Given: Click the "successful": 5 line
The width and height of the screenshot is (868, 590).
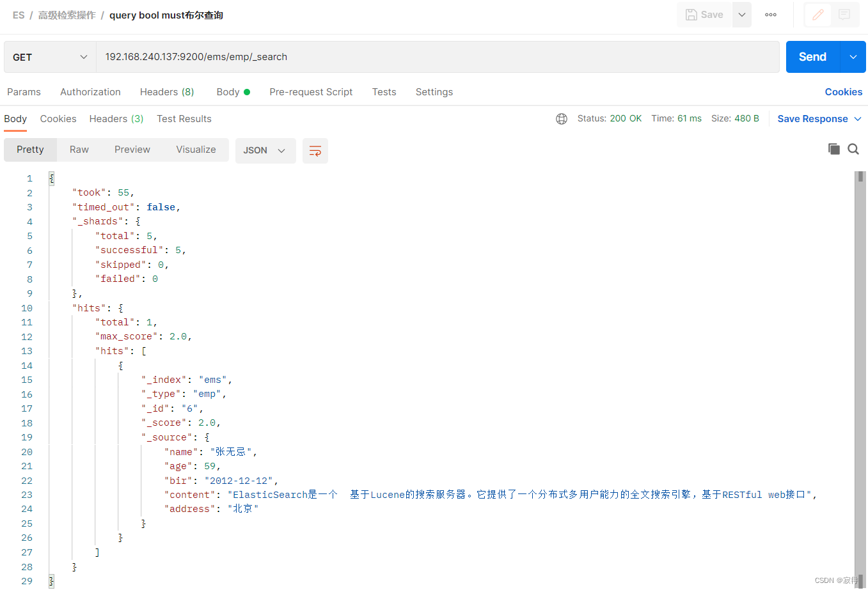Looking at the screenshot, I should pyautogui.click(x=141, y=251).
